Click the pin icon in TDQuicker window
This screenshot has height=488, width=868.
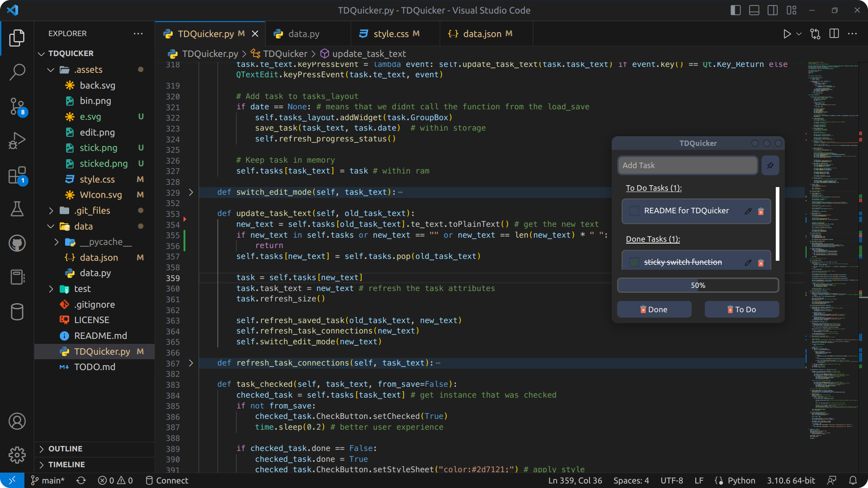(770, 165)
